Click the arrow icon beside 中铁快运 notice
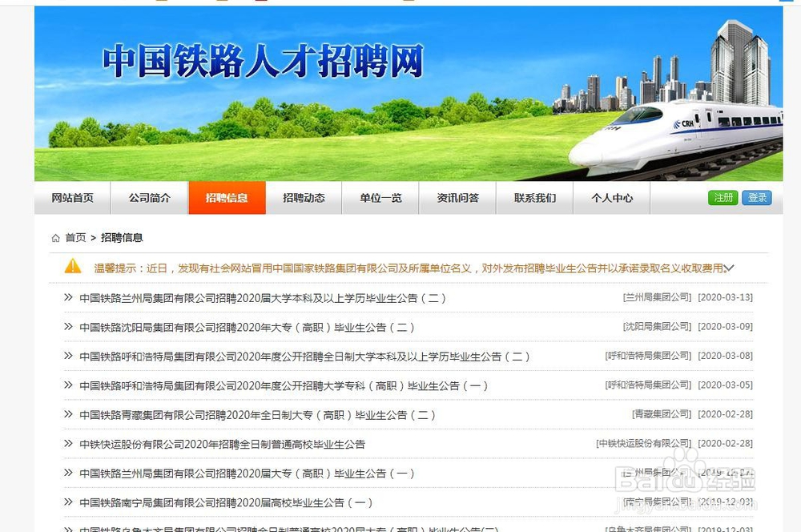801x532 pixels. [x=68, y=443]
